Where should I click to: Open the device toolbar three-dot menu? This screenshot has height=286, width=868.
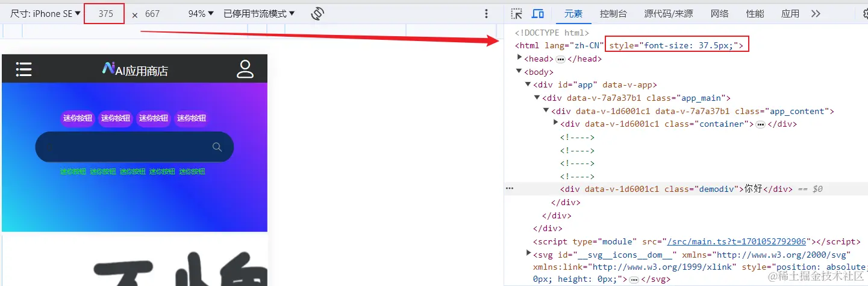click(x=487, y=13)
